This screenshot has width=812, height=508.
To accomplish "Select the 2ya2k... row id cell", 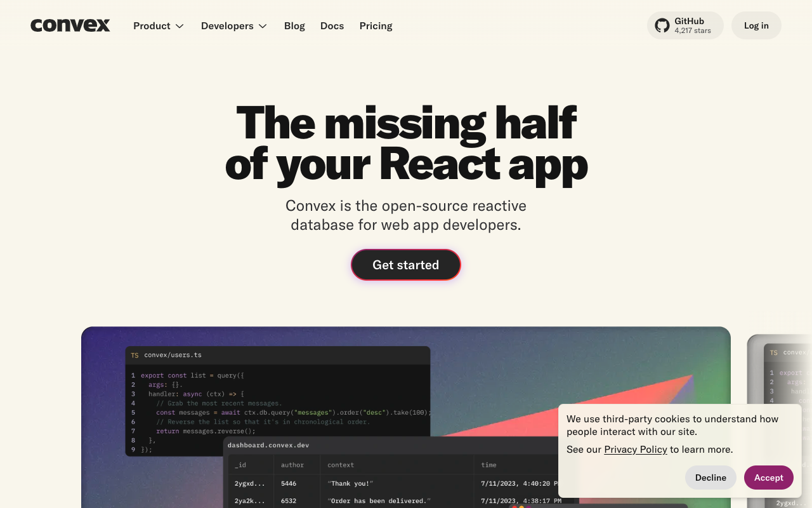I will (x=251, y=501).
